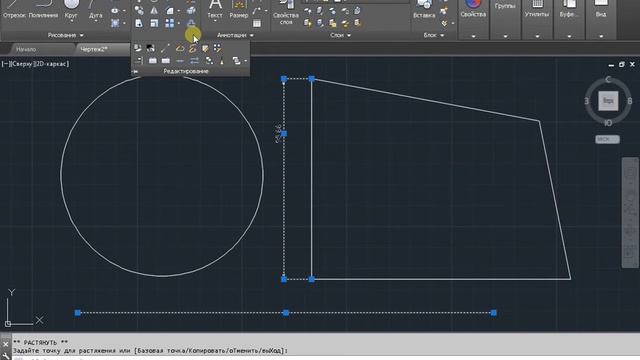Image resolution: width=640 pixels, height=360 pixels.
Task: Expand the Рисование panel
Action: point(66,36)
